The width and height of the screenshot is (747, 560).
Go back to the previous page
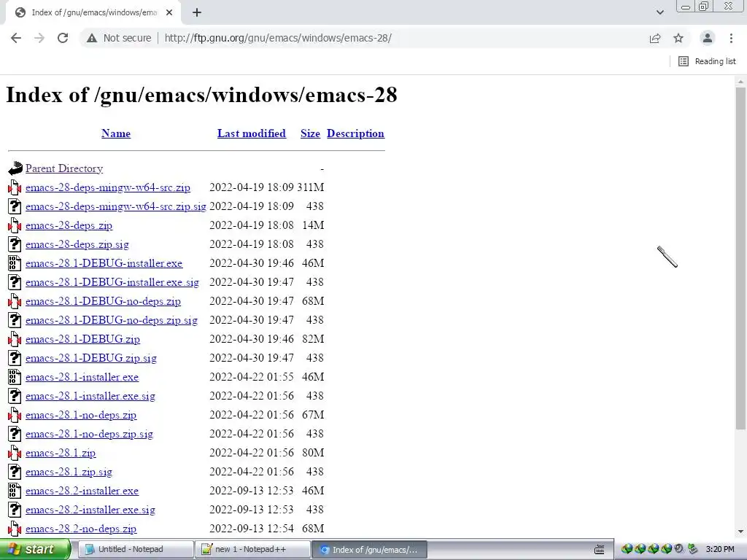tap(16, 38)
